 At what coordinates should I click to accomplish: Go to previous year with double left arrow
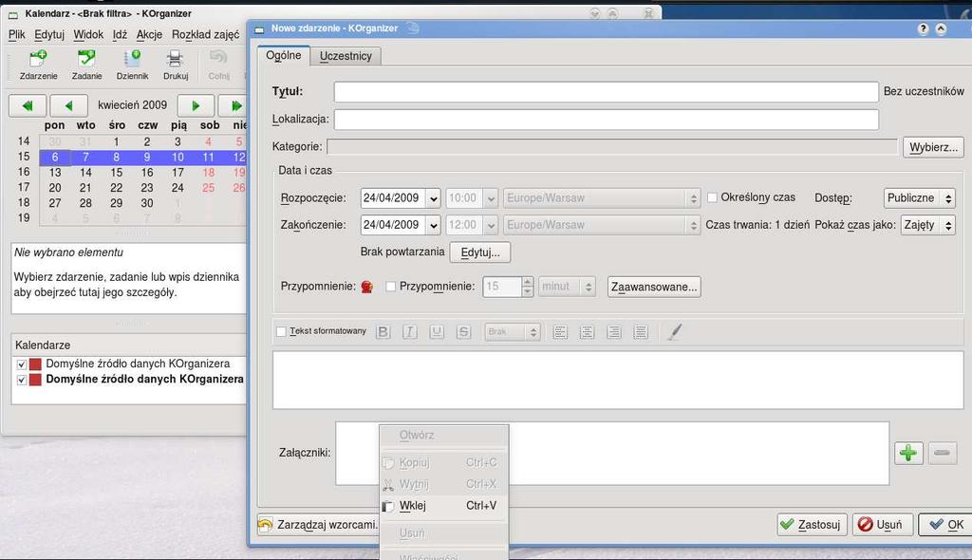click(28, 105)
